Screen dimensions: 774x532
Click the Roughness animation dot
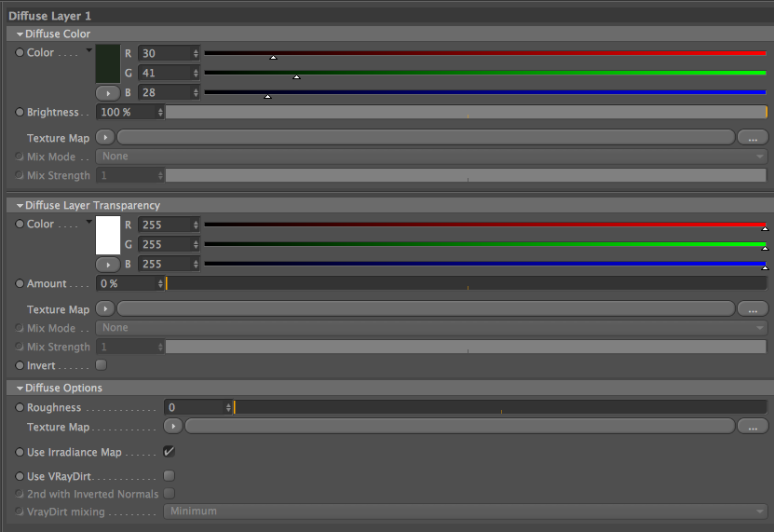(x=20, y=407)
